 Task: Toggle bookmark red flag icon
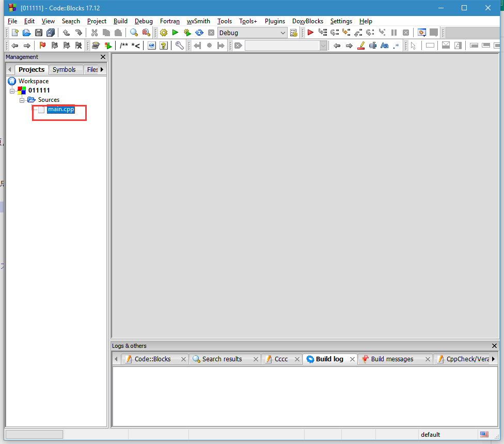(42, 45)
